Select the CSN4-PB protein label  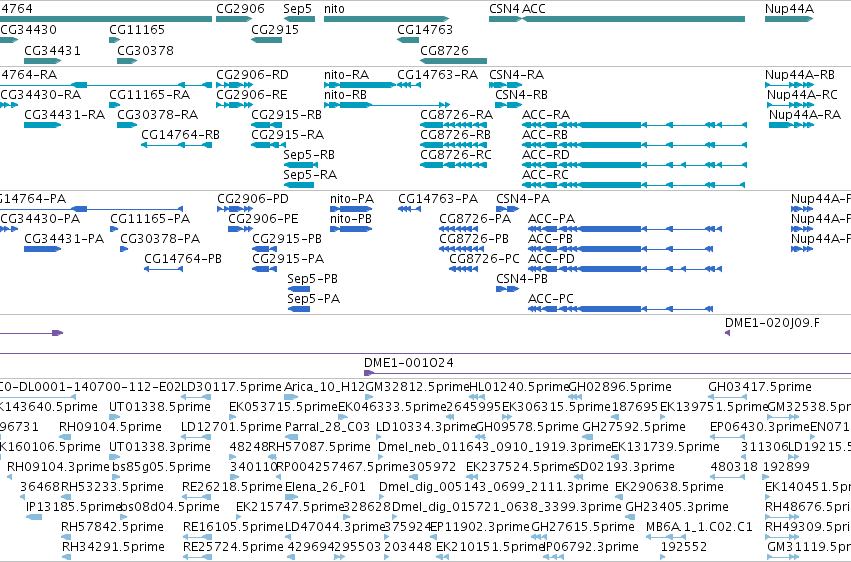click(x=522, y=279)
